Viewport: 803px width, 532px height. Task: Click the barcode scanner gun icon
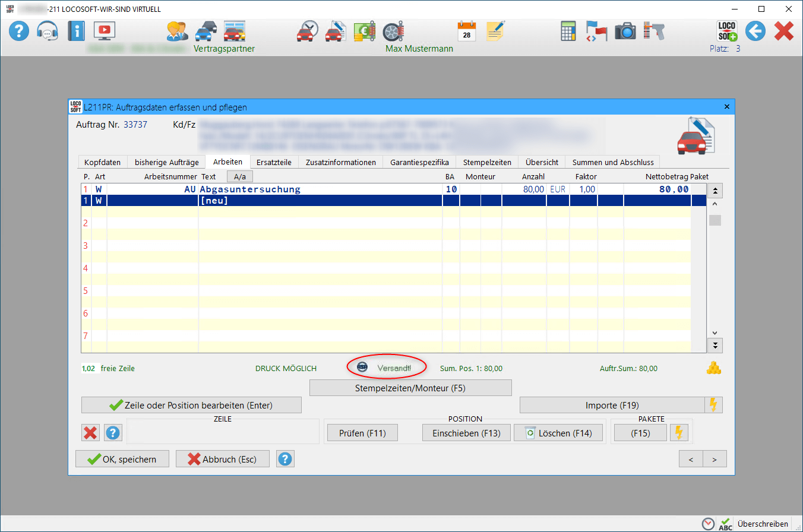tap(653, 31)
